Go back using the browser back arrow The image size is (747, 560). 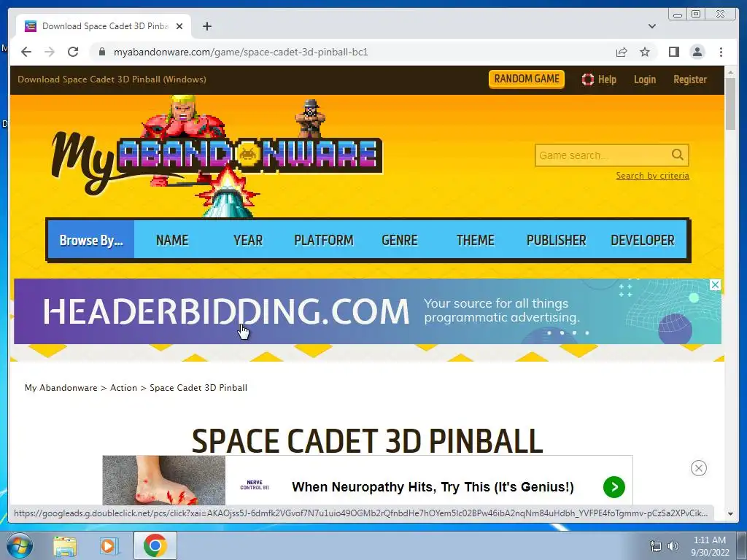coord(26,52)
